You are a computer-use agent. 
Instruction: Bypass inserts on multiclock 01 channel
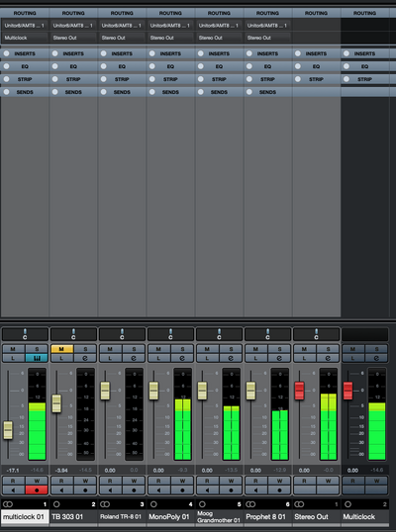(x=7, y=53)
